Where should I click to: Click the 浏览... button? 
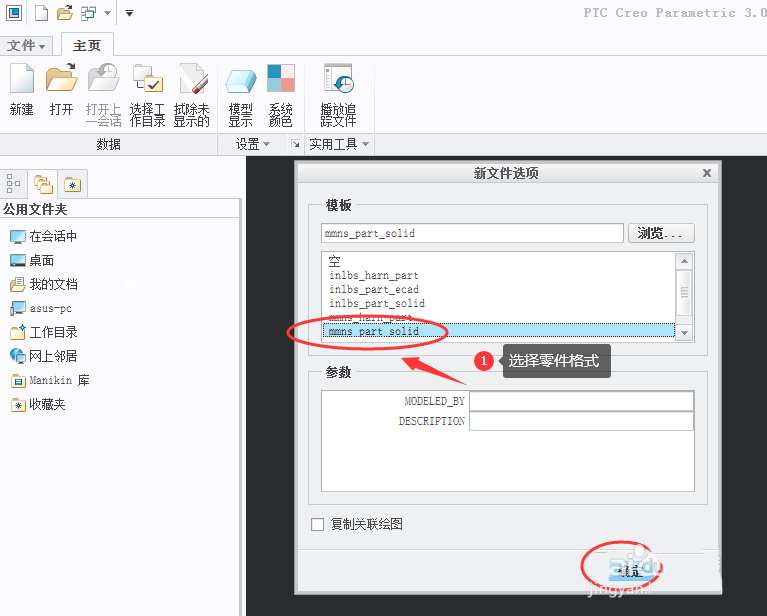(661, 233)
